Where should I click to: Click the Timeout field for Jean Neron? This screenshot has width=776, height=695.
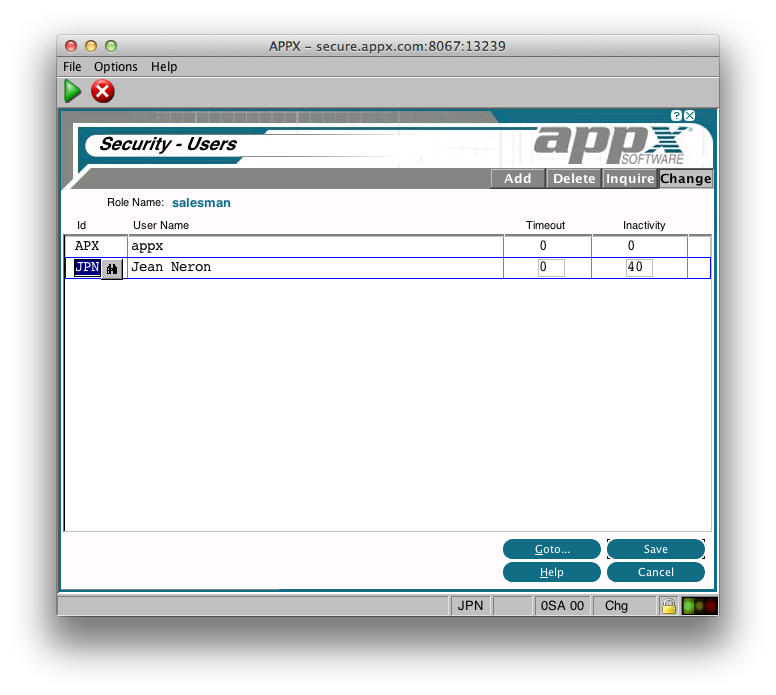[551, 268]
